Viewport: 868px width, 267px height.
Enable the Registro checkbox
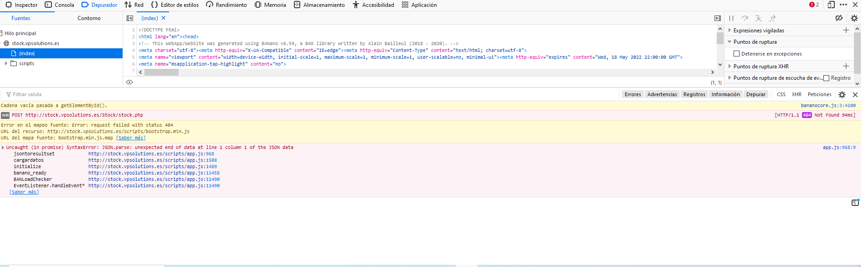click(826, 78)
